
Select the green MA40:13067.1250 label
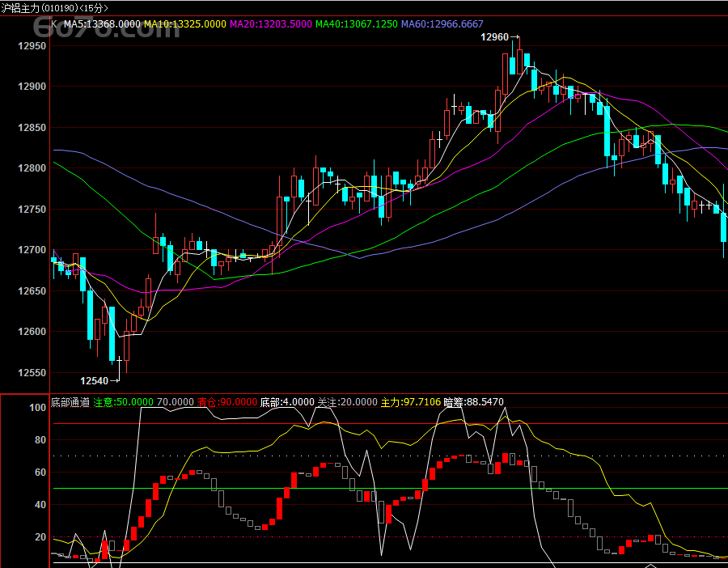point(357,24)
